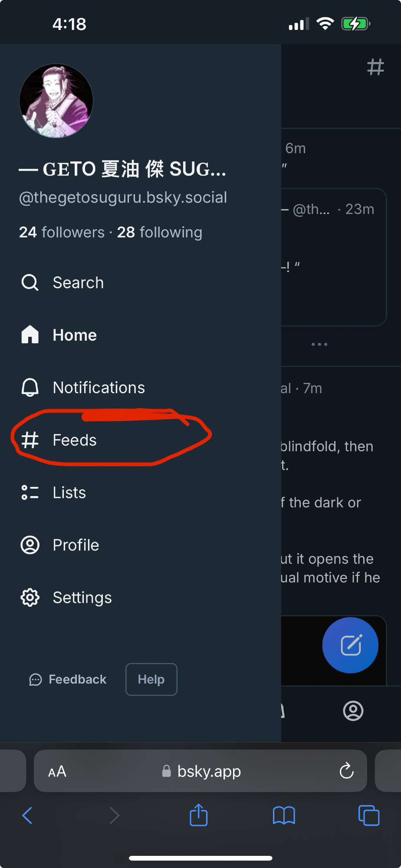This screenshot has height=868, width=401.
Task: View the 28 following list
Action: point(160,232)
